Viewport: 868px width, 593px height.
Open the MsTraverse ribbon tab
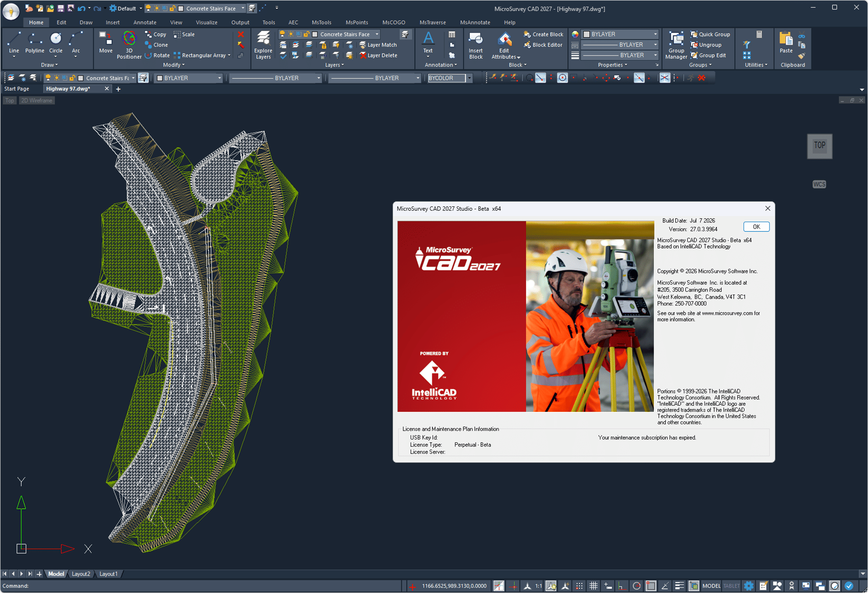[432, 22]
